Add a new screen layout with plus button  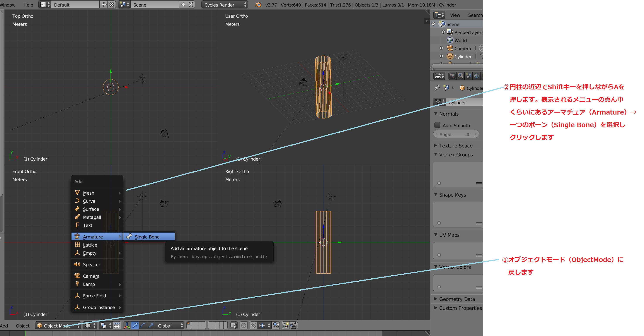[x=104, y=5]
